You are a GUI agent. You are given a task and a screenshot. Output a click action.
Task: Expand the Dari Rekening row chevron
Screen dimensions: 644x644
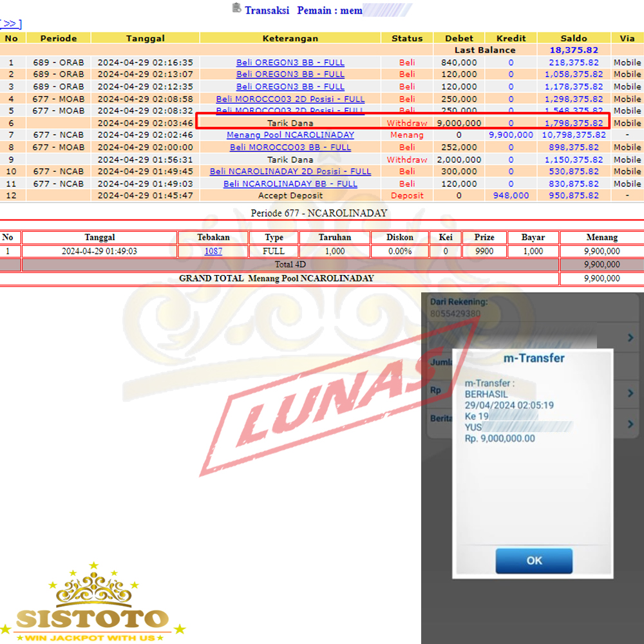630,338
